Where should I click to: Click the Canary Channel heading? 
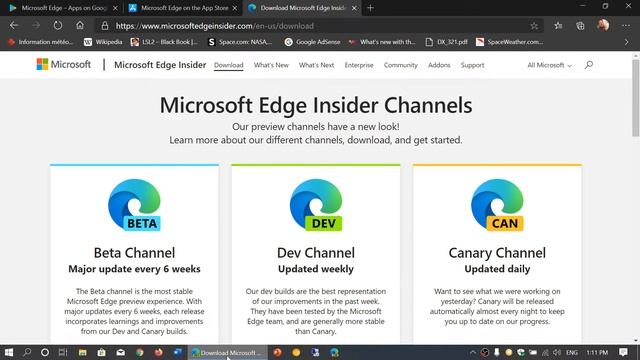coord(497,253)
